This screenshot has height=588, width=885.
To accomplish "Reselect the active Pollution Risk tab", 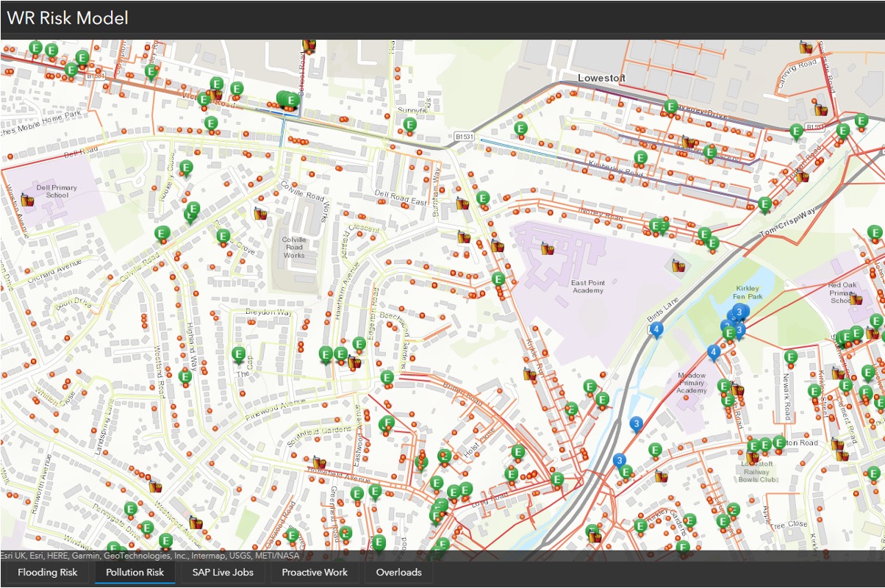I will click(135, 572).
